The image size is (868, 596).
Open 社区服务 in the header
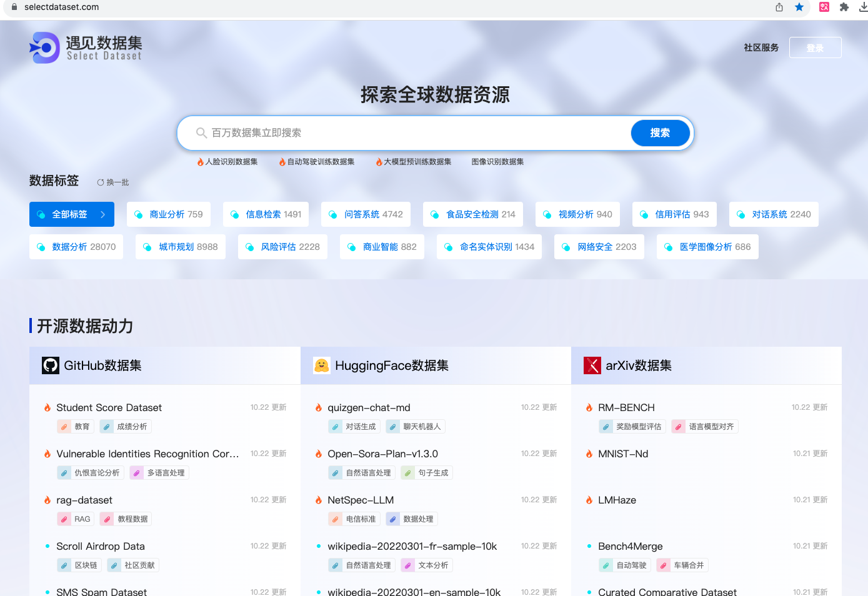(761, 47)
